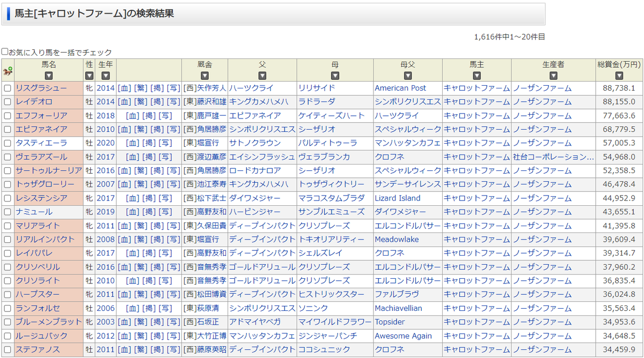Open birth year 2014 link for リスグラシュー
Image resolution: width=644 pixels, height=358 pixels.
pyautogui.click(x=106, y=88)
